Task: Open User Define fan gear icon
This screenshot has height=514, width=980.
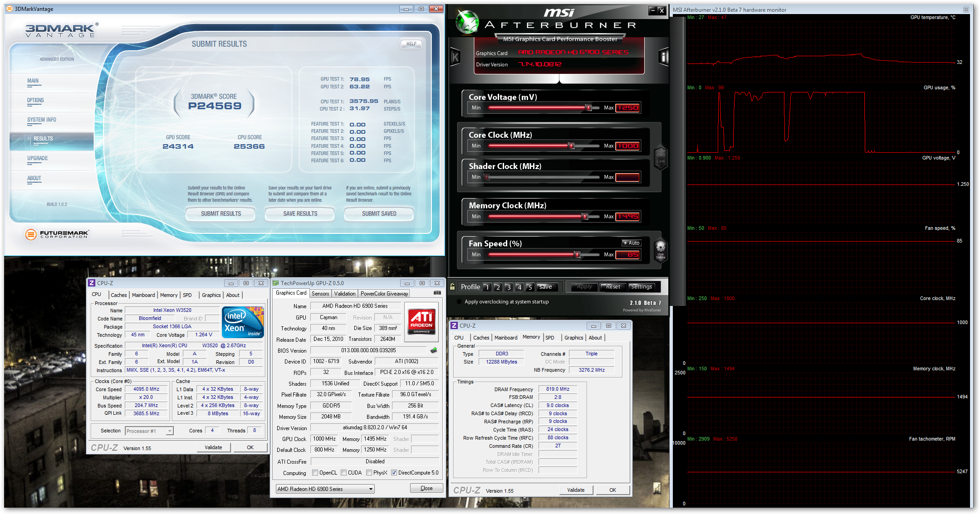Action: [x=661, y=250]
